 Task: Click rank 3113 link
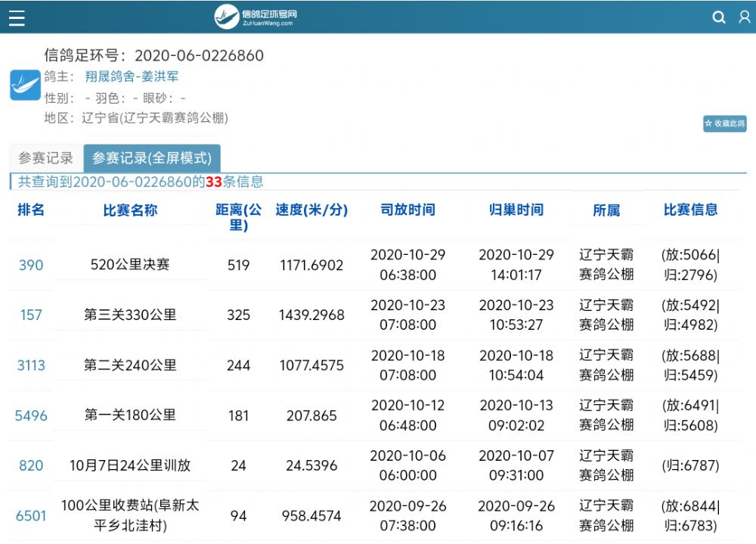point(31,365)
